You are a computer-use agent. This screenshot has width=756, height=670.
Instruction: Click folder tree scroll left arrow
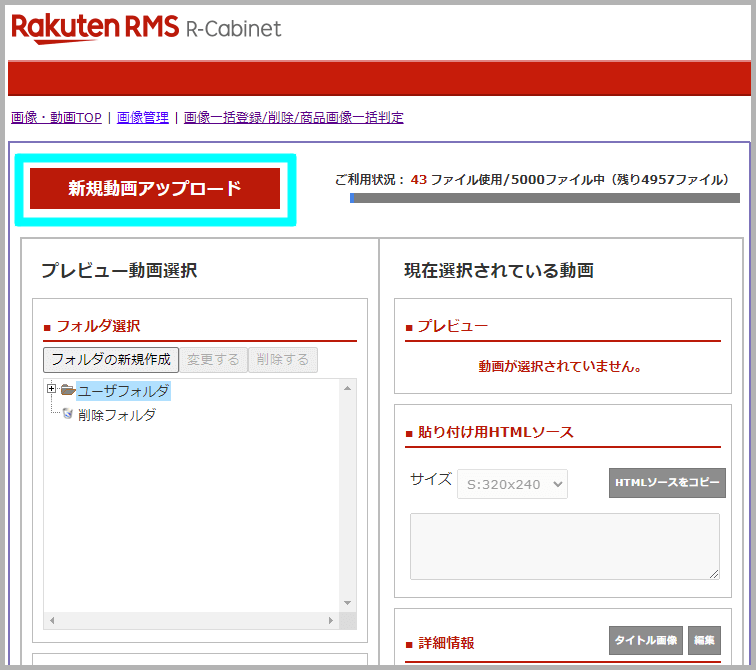pyautogui.click(x=52, y=621)
